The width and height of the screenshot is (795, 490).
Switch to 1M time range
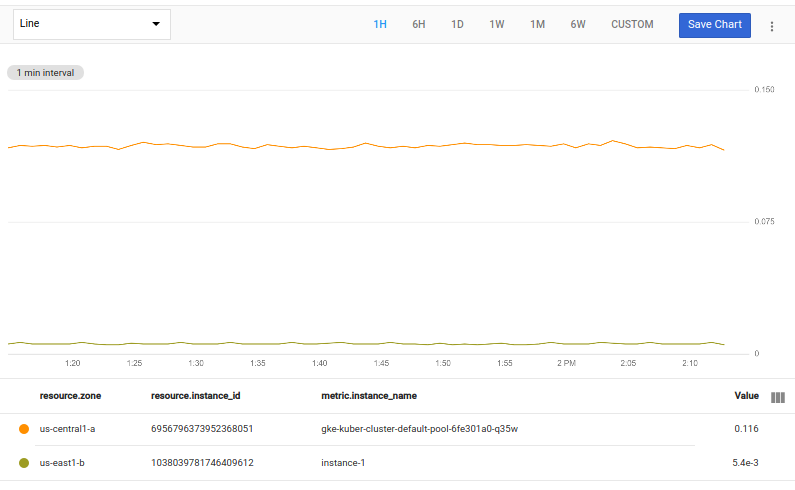coord(537,25)
